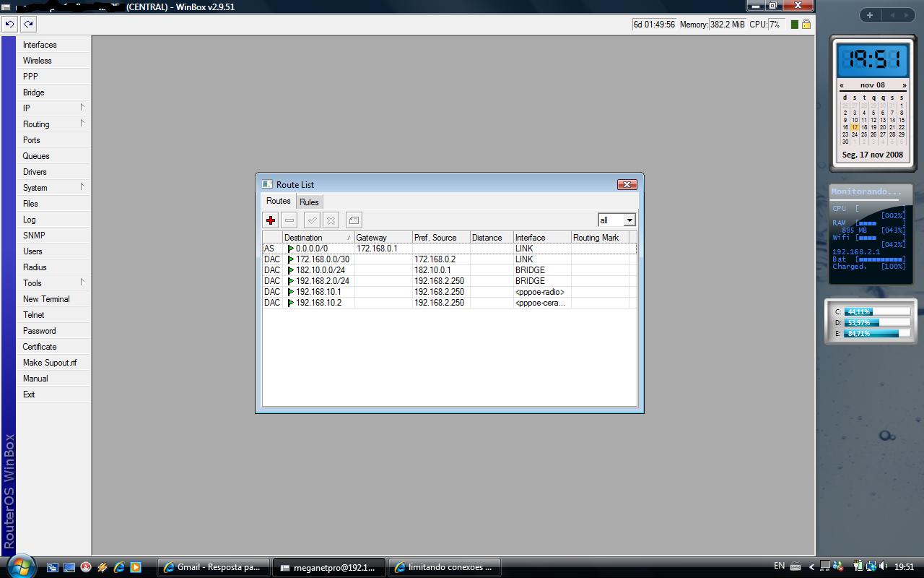924x578 pixels.
Task: Click the red round quick launch icon
Action: click(x=86, y=567)
